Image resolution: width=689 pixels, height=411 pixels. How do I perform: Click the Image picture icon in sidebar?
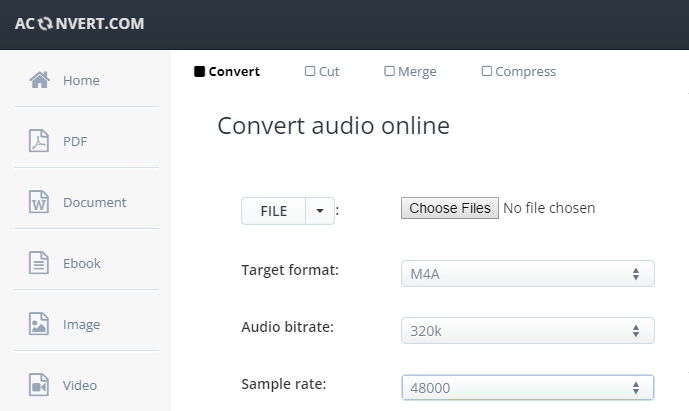(x=39, y=324)
